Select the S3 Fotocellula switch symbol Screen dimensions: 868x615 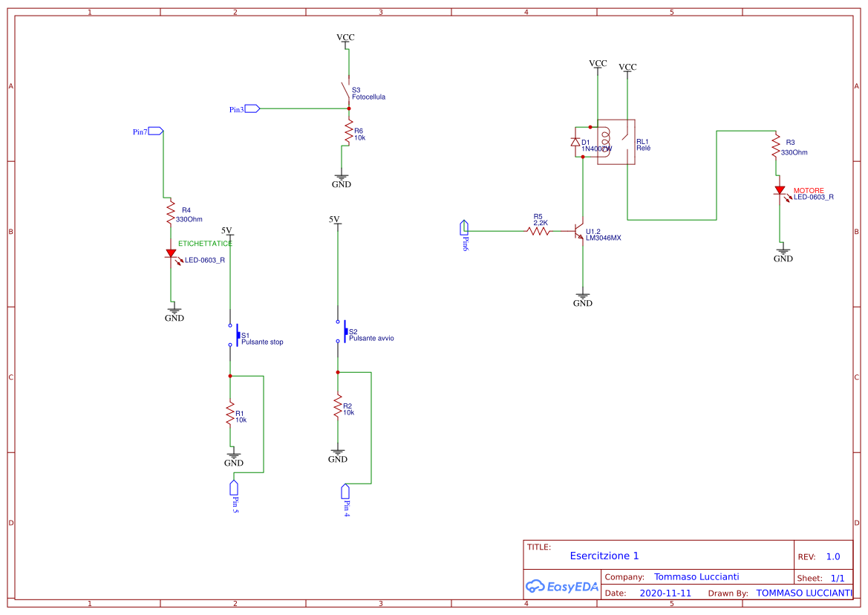[347, 91]
